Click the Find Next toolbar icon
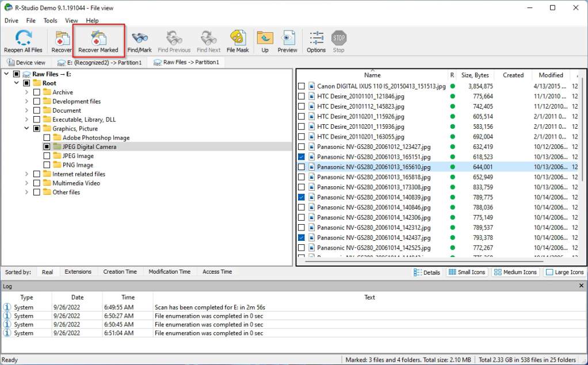Screen dimensions: 588x365 tap(208, 41)
